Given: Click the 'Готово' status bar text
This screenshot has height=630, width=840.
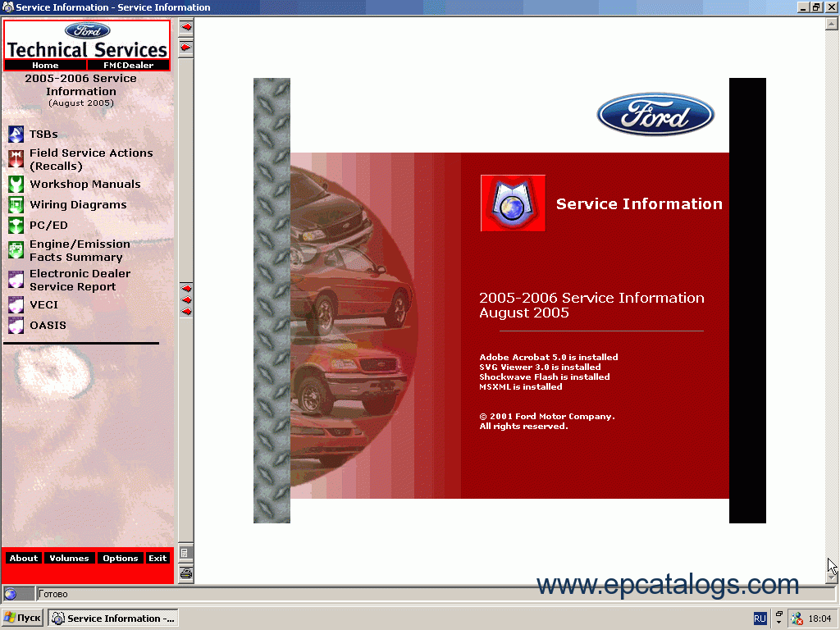Looking at the screenshot, I should click(53, 594).
